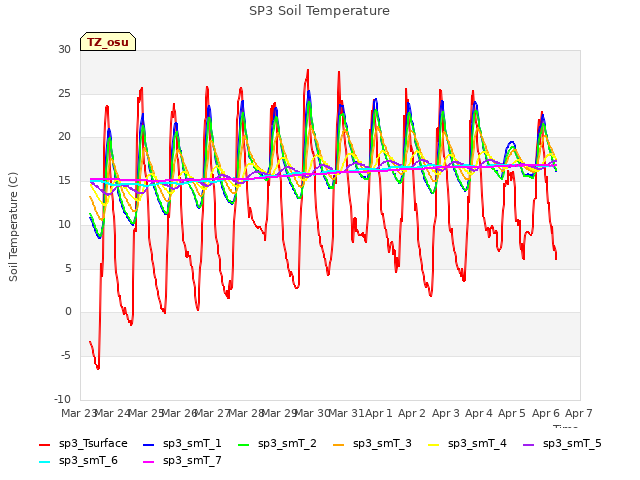Click the 0 y-axis tick label
Viewport: 640px width, 480px height.
tap(68, 312)
